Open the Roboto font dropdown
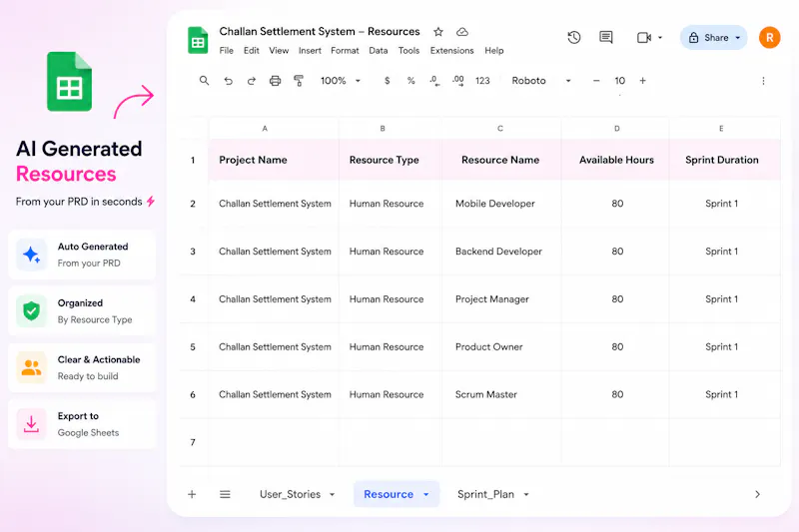 click(540, 81)
